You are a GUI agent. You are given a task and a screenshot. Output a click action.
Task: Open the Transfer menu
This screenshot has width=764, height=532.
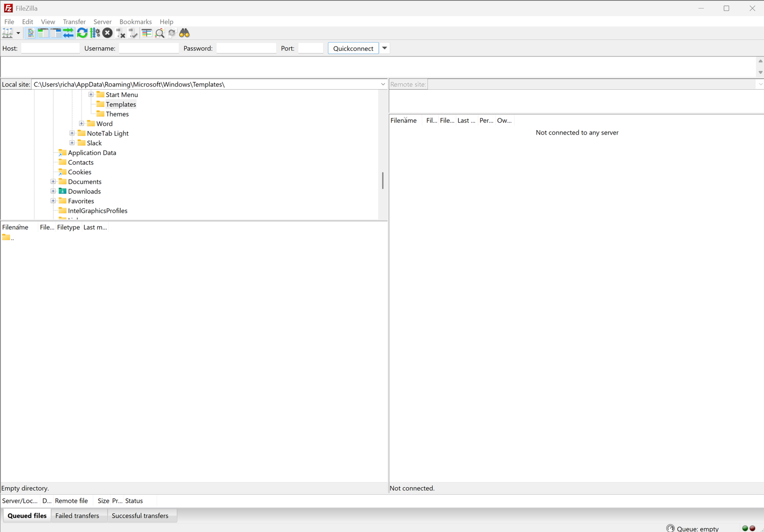click(x=74, y=21)
